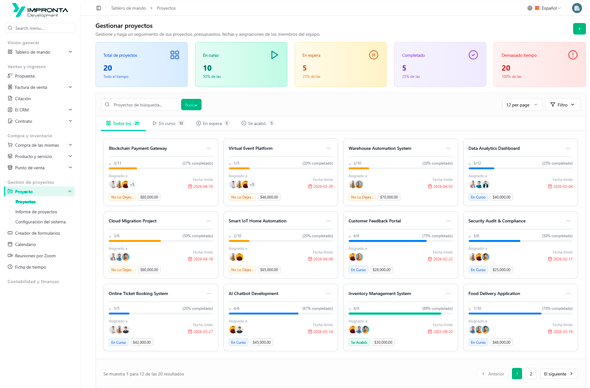
Task: Open options menu for Online Ticket Booking System
Action: click(x=209, y=294)
